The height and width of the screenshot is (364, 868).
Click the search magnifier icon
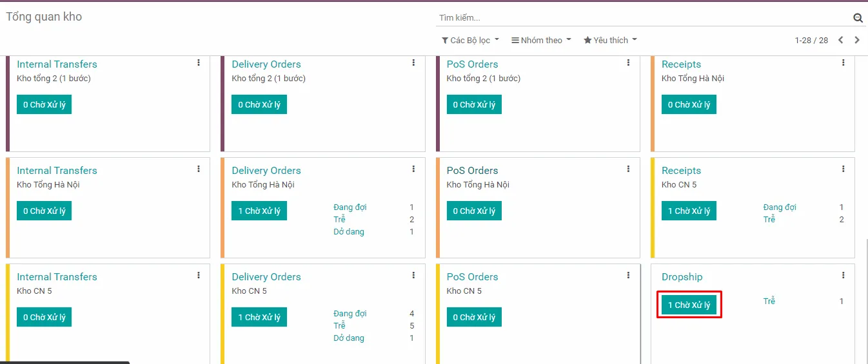pyautogui.click(x=858, y=18)
